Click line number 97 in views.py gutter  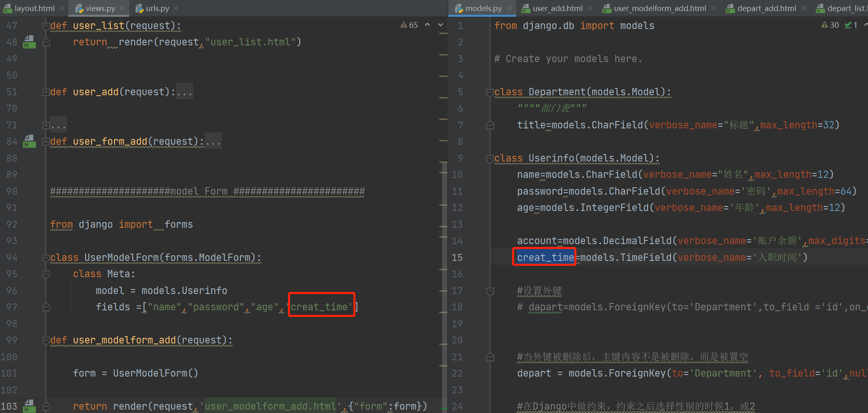click(12, 307)
